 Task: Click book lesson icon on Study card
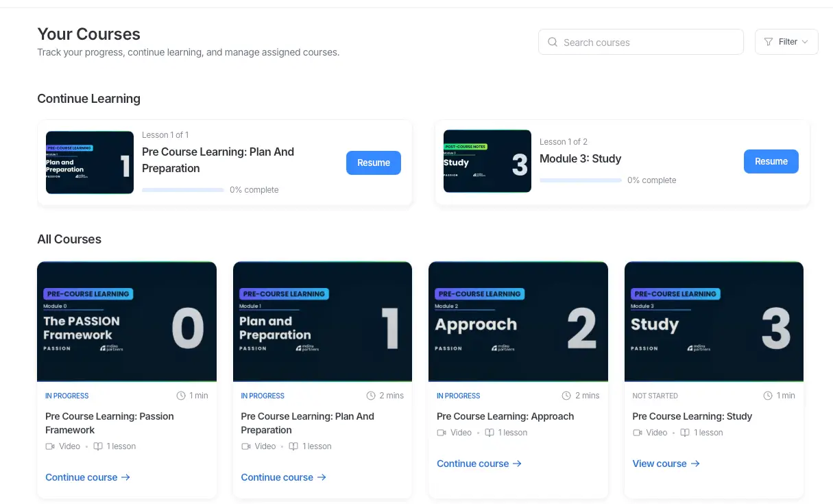click(x=685, y=433)
